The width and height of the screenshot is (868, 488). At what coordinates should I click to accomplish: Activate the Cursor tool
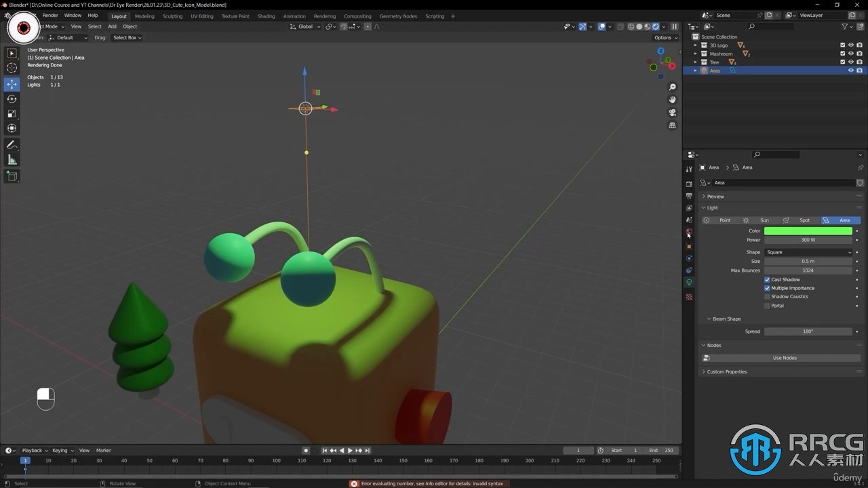click(12, 68)
